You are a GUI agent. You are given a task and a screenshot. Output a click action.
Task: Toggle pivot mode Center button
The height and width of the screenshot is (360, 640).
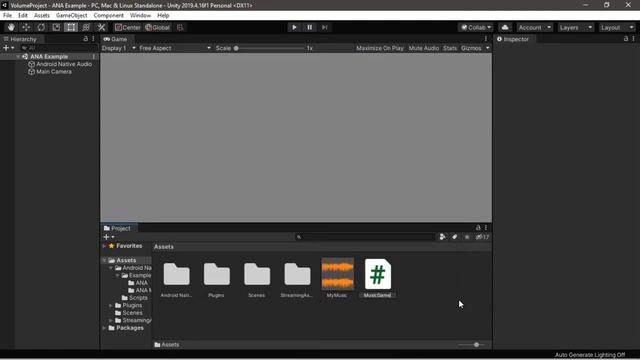128,27
